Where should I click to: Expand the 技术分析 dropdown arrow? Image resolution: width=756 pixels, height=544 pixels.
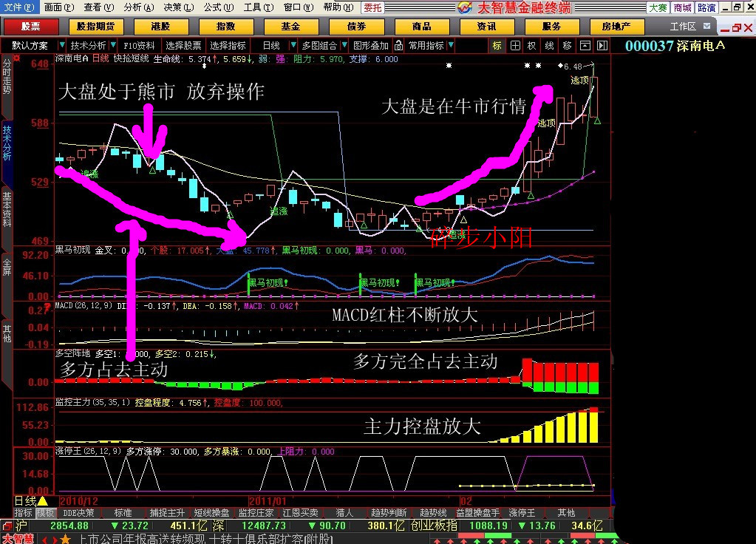pyautogui.click(x=113, y=45)
